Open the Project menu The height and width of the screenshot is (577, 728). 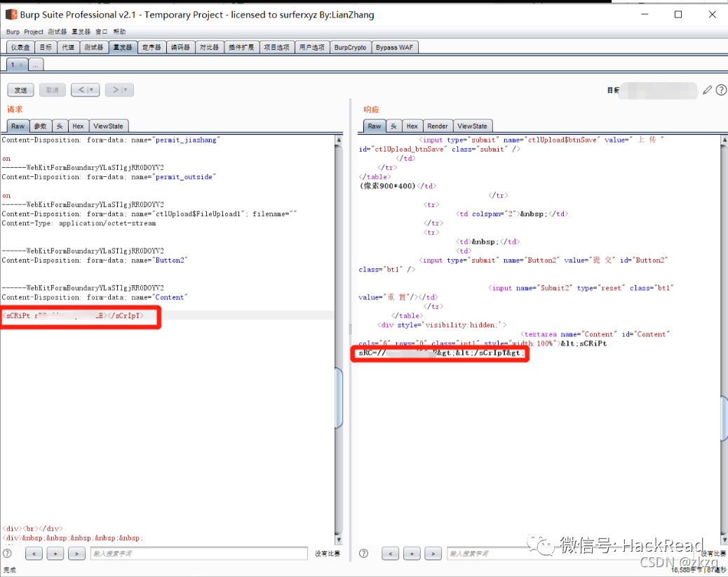point(34,32)
